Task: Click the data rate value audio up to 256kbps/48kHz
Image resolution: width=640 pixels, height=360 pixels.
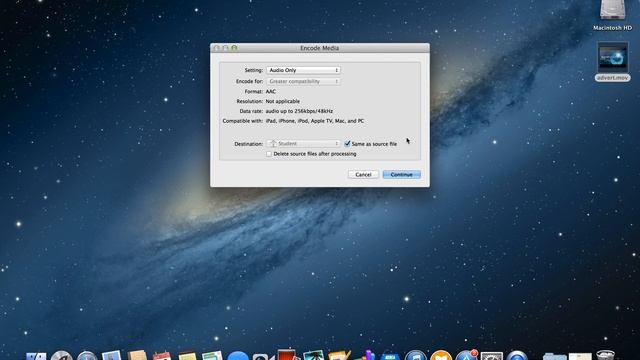Action: click(x=299, y=111)
